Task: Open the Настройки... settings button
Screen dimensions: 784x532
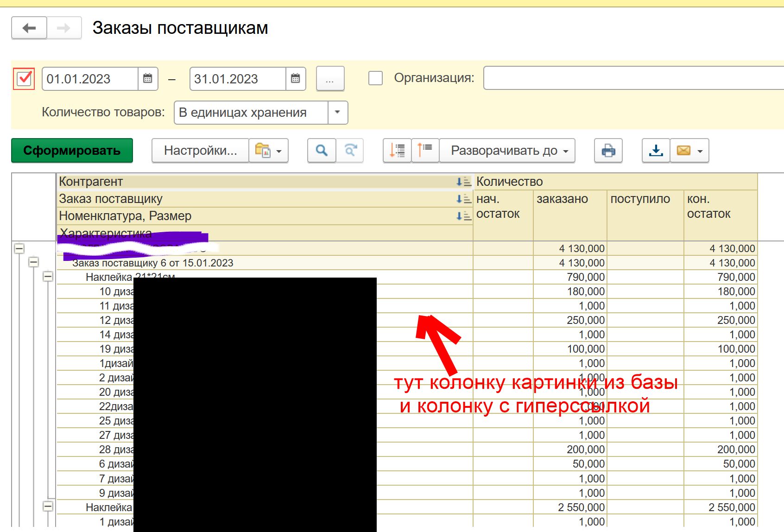Action: 200,151
